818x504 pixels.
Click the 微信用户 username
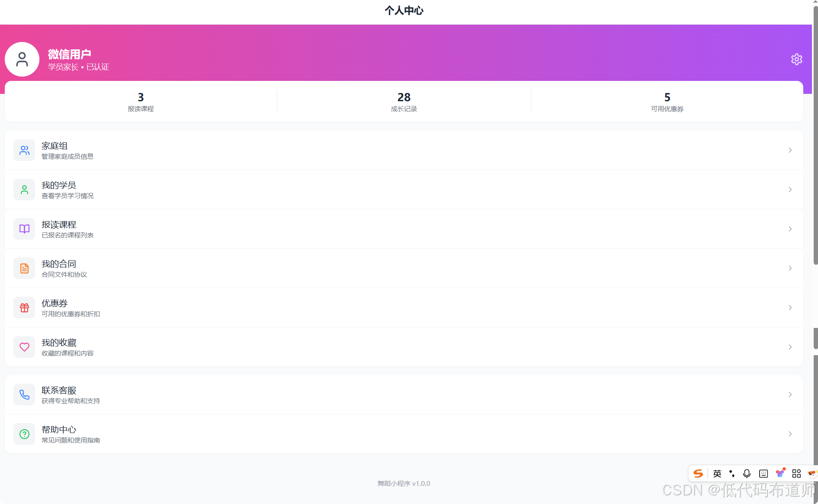coord(69,54)
